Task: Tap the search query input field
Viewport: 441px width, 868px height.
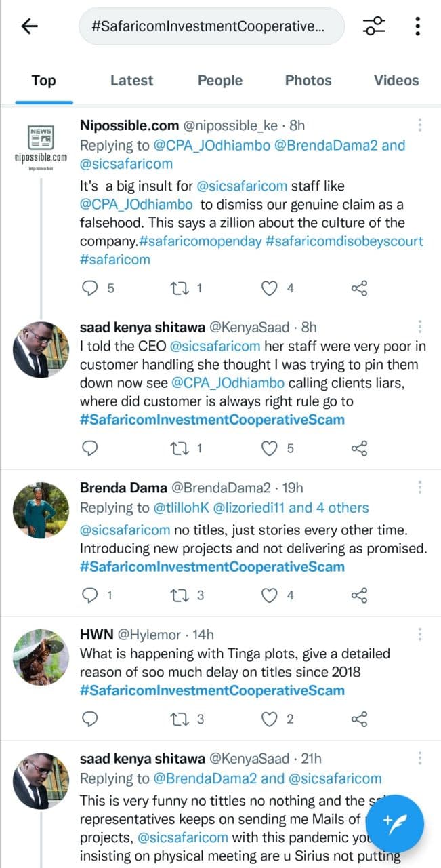Action: click(x=211, y=26)
